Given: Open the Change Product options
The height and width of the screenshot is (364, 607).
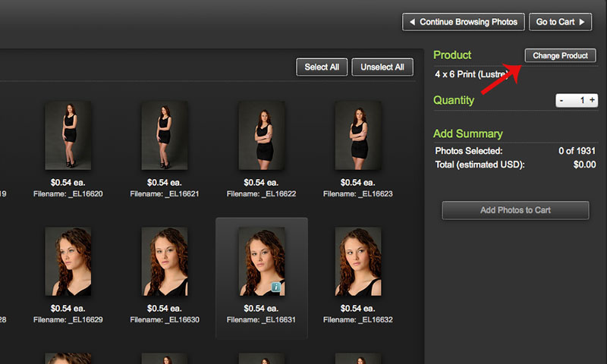Looking at the screenshot, I should click(560, 56).
